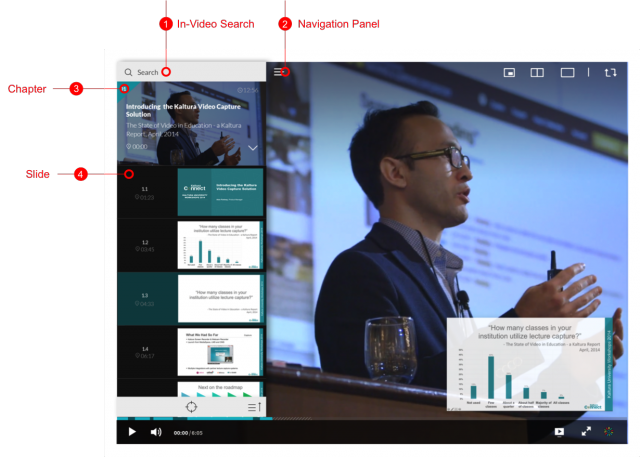Jump to slide 1.2 bar chart thumbnail
The height and width of the screenshot is (457, 640).
point(220,245)
